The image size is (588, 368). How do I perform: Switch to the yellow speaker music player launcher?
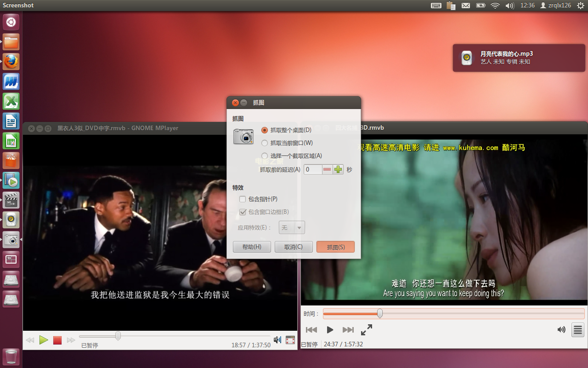pyautogui.click(x=11, y=220)
